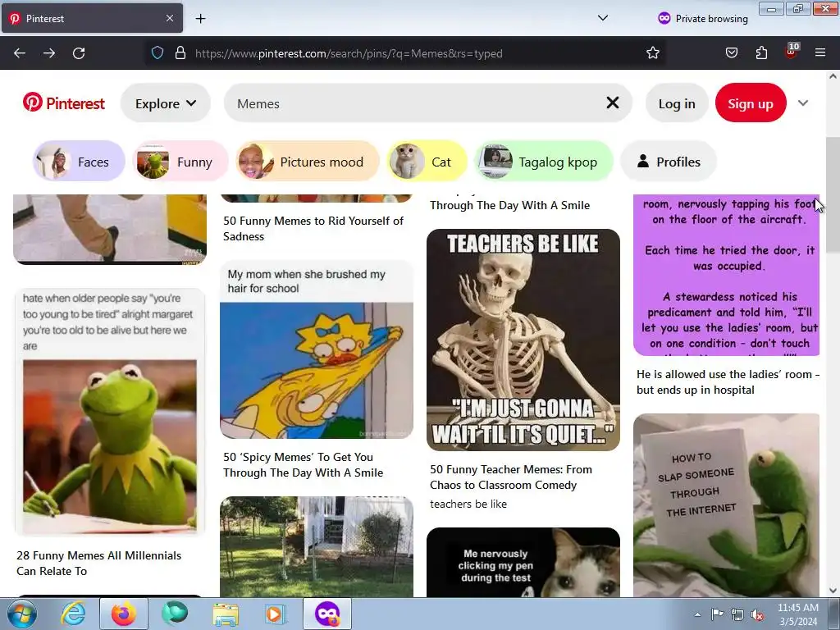Click the 'teachers be like' caption
Screen dimensions: 840x630
[468, 504]
